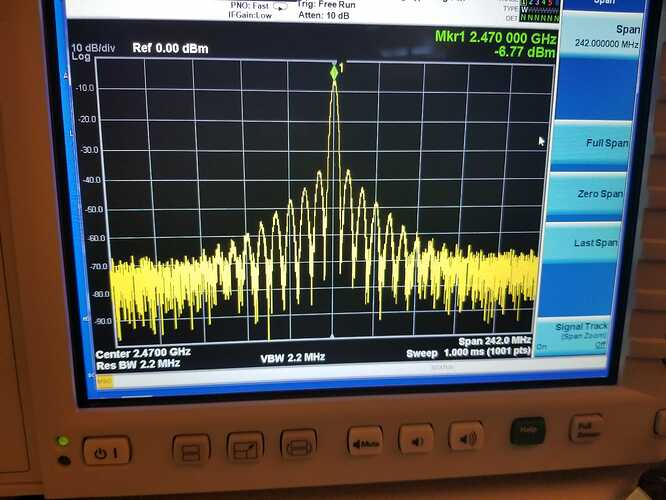Open the Span value softkey
666x500 pixels.
(602, 36)
